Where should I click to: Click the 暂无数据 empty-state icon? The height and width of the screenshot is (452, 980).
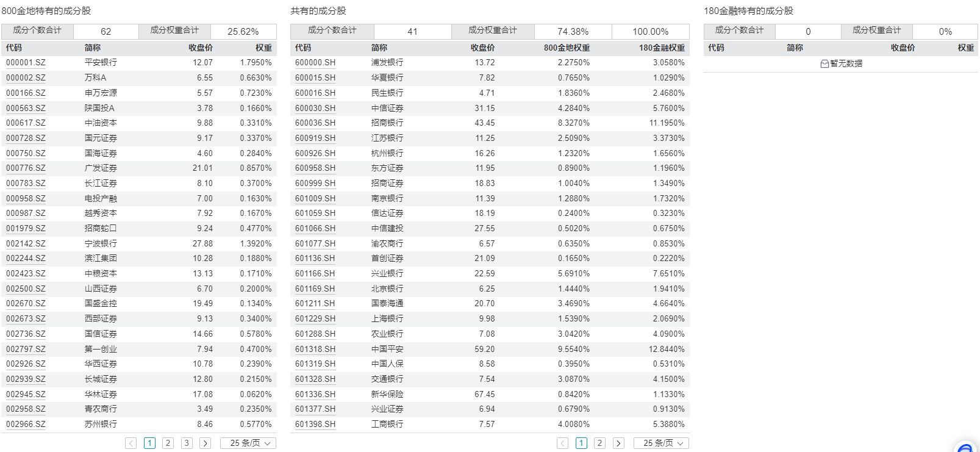point(824,63)
